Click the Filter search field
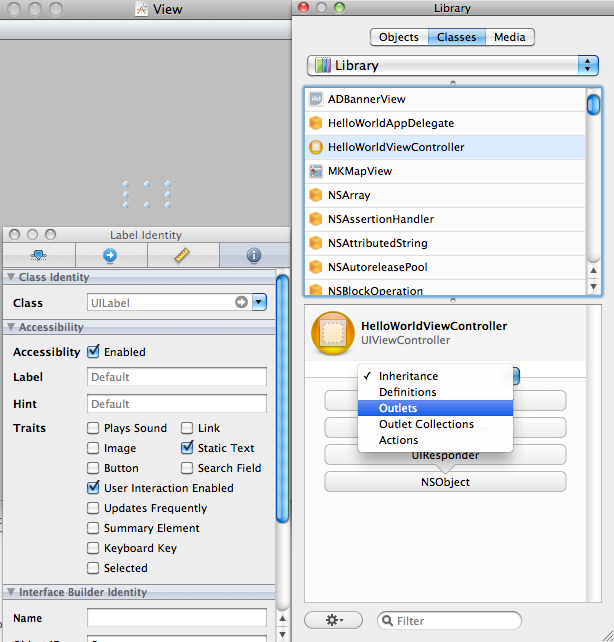This screenshot has width=614, height=642. [449, 621]
